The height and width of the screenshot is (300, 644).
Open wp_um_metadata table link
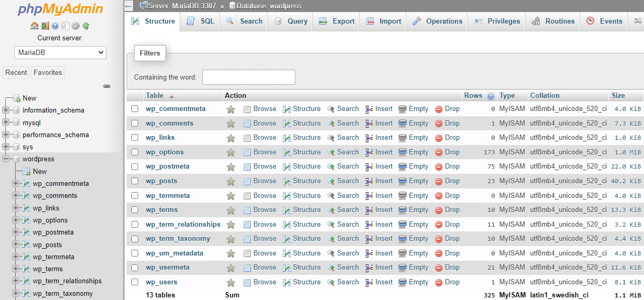pyautogui.click(x=174, y=253)
